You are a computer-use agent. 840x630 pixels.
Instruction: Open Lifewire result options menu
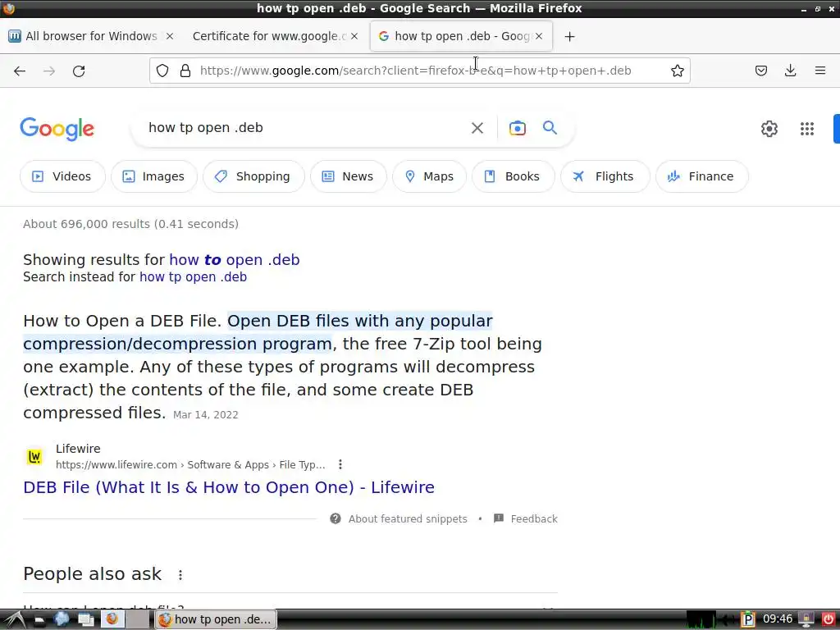[340, 464]
